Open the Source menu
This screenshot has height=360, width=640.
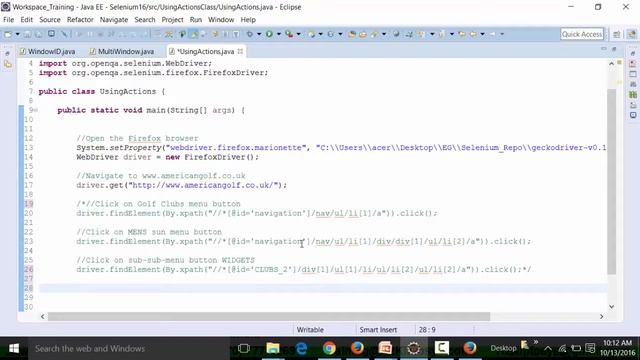pos(50,20)
